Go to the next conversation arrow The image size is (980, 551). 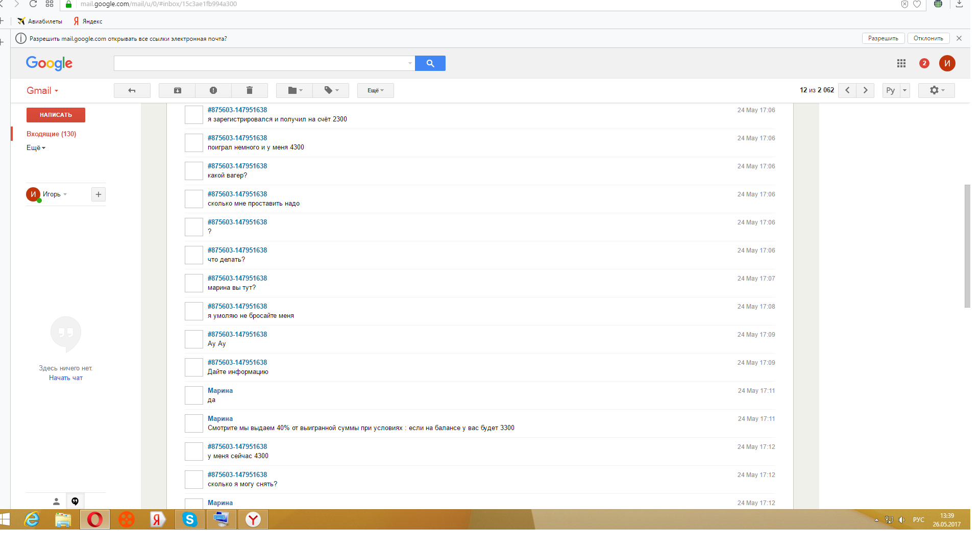(x=865, y=90)
